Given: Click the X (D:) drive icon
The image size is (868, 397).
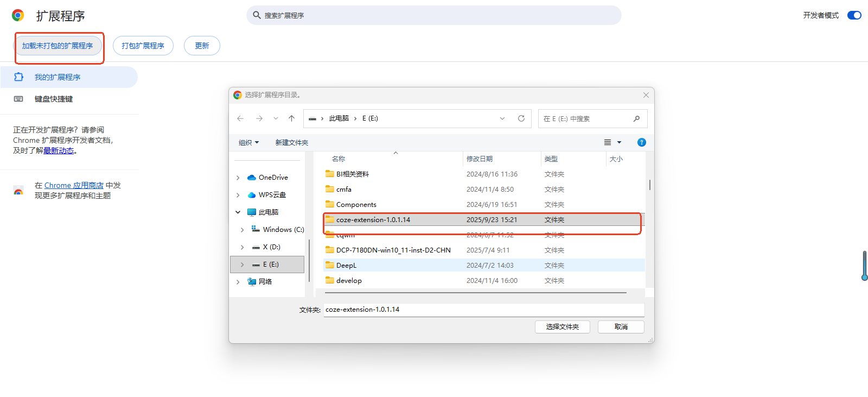Looking at the screenshot, I should 256,247.
